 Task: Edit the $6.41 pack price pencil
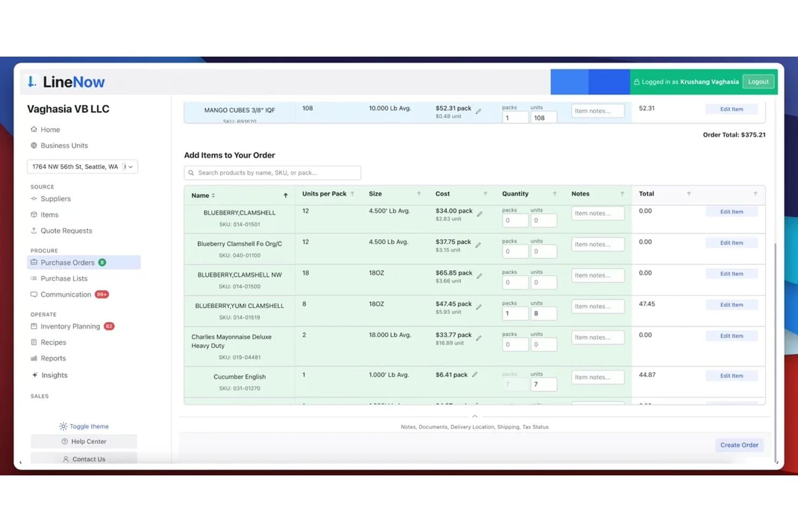click(474, 375)
